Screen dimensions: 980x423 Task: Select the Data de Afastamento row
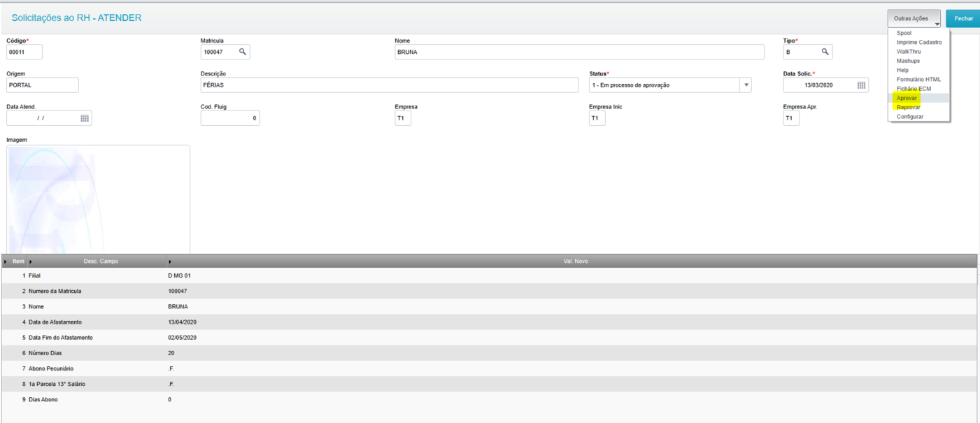point(489,322)
